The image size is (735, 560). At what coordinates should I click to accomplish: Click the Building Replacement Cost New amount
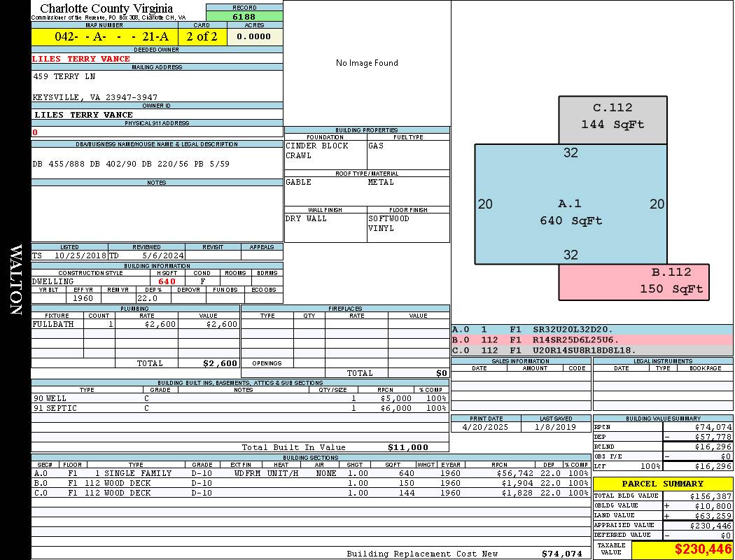tap(561, 554)
